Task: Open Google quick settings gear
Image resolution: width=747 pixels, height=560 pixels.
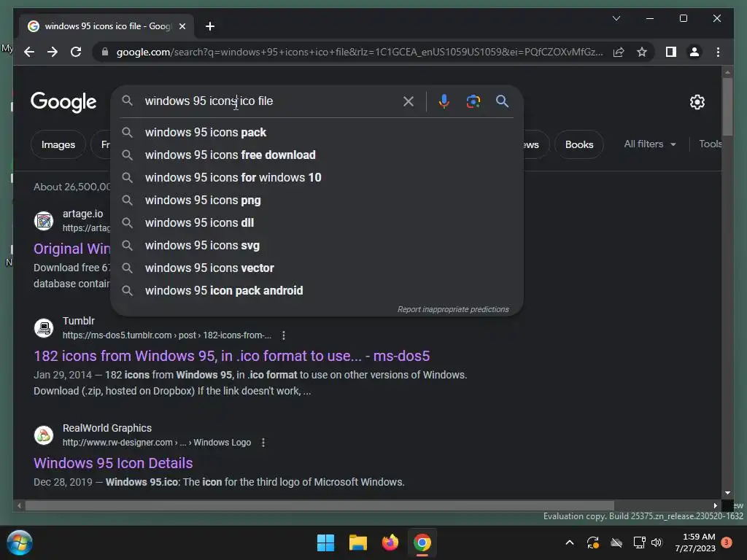Action: [x=697, y=102]
